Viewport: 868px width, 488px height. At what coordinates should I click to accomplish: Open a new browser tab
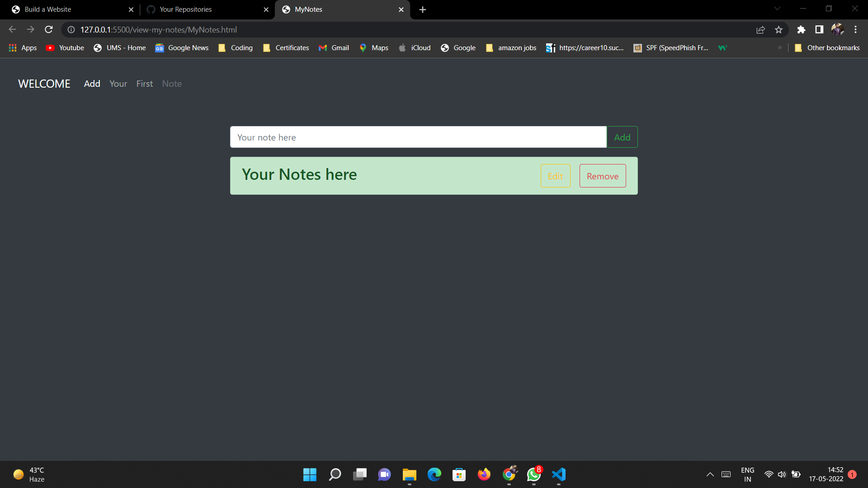423,9
